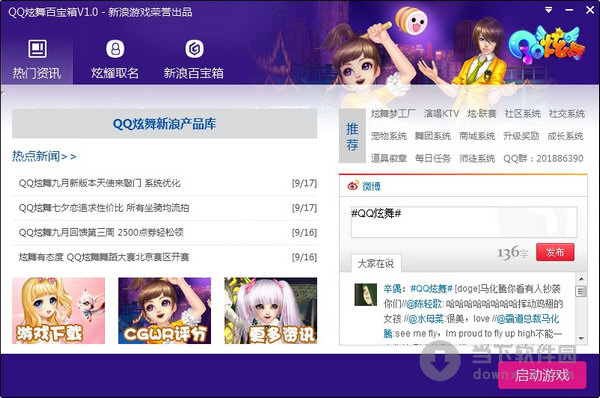
Task: Open the 演唱KTV link
Action: point(441,114)
